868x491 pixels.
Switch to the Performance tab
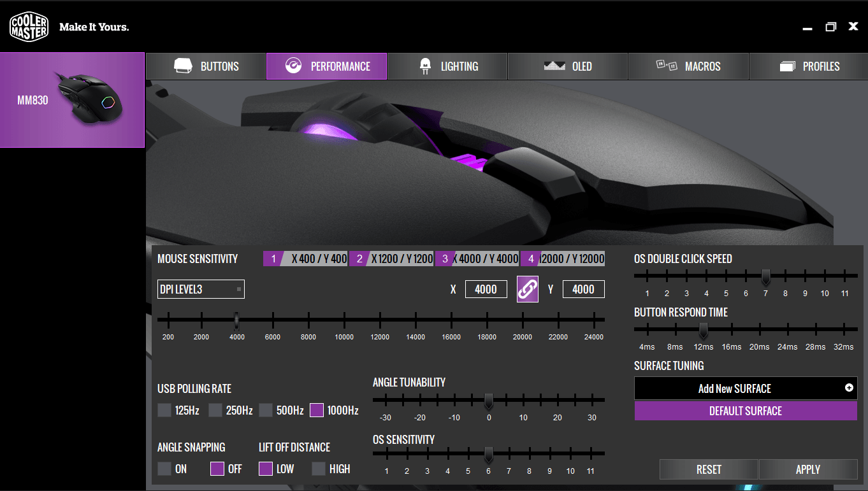[x=326, y=66]
